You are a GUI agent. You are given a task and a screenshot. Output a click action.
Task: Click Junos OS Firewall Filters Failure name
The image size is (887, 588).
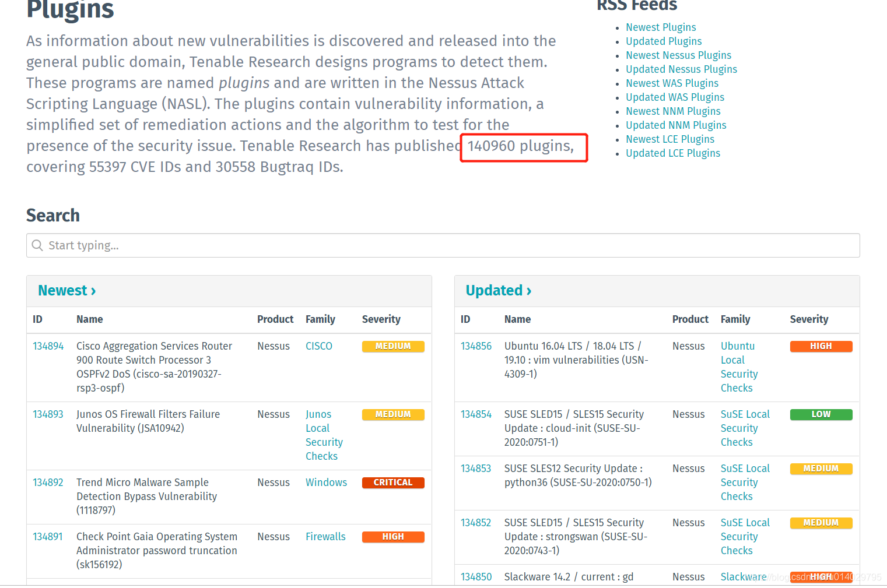coord(148,421)
